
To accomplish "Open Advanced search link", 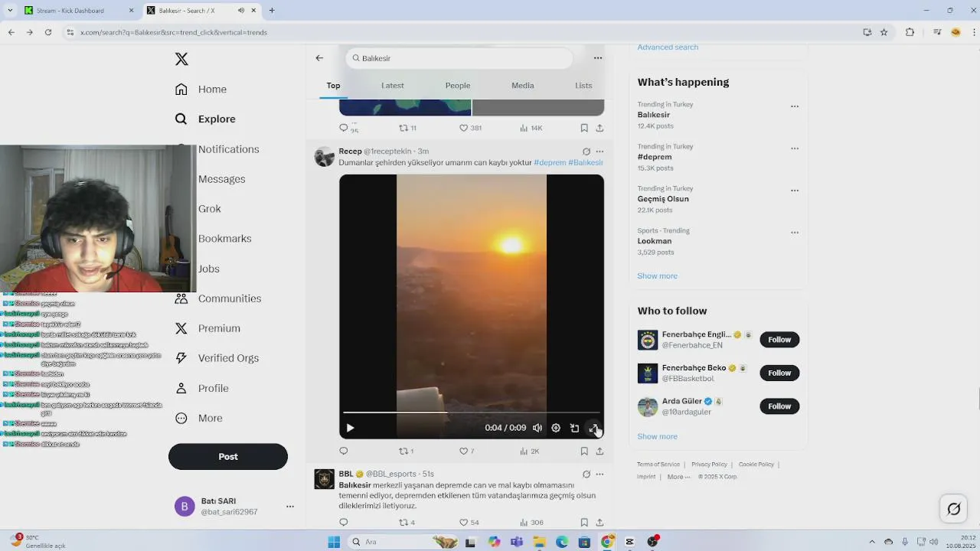I will tap(668, 47).
